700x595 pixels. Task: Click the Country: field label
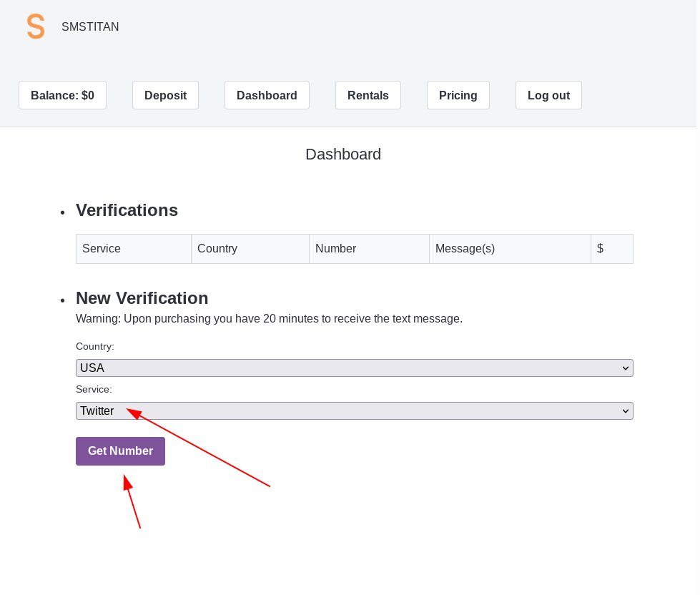pos(95,346)
